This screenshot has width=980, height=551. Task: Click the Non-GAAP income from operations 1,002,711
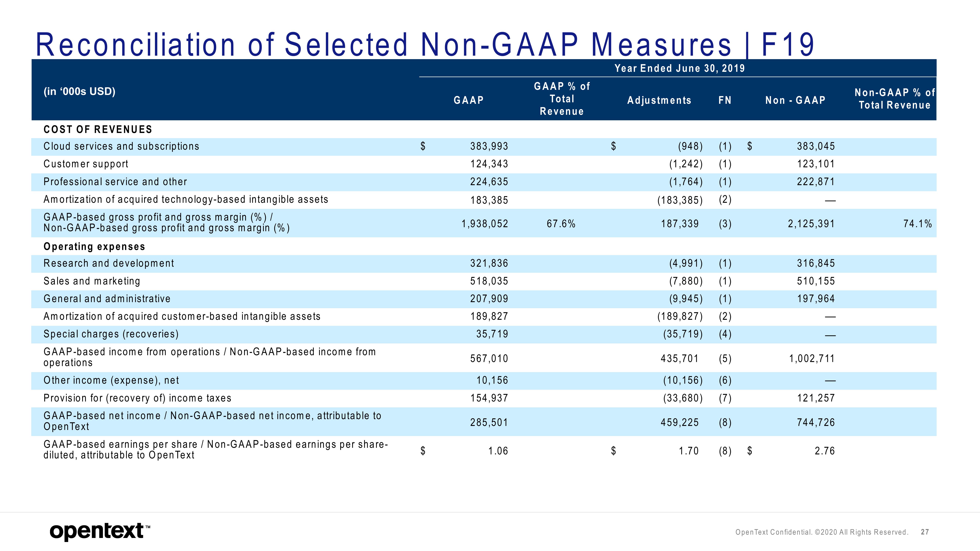[812, 359]
